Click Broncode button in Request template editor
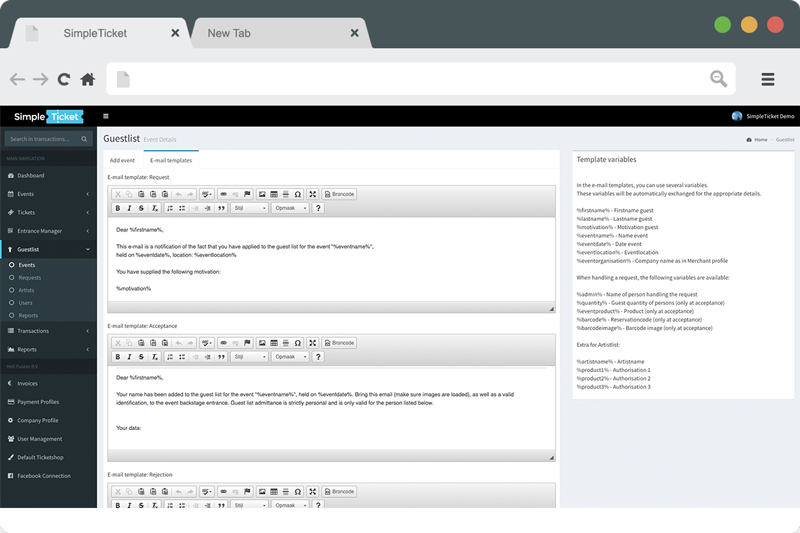The image size is (800, 533). tap(339, 194)
